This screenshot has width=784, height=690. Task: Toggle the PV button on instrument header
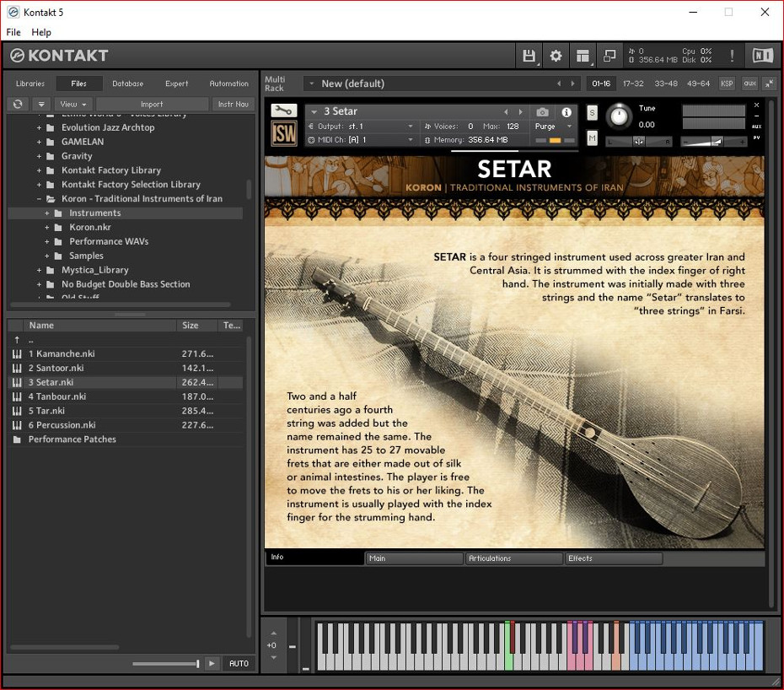coord(756,137)
